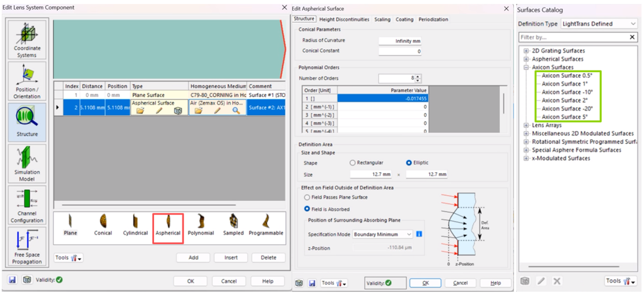Select the Rectangular shape radio button
This screenshot has width=644, height=295.
pyautogui.click(x=353, y=163)
